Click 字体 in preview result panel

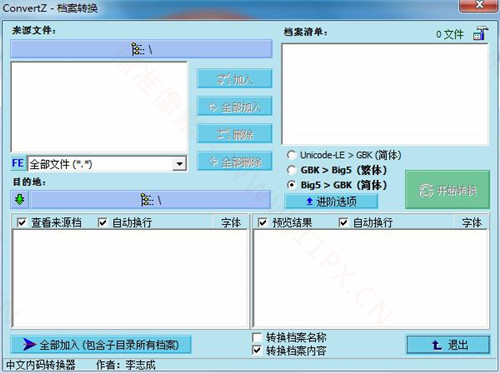coord(471,222)
